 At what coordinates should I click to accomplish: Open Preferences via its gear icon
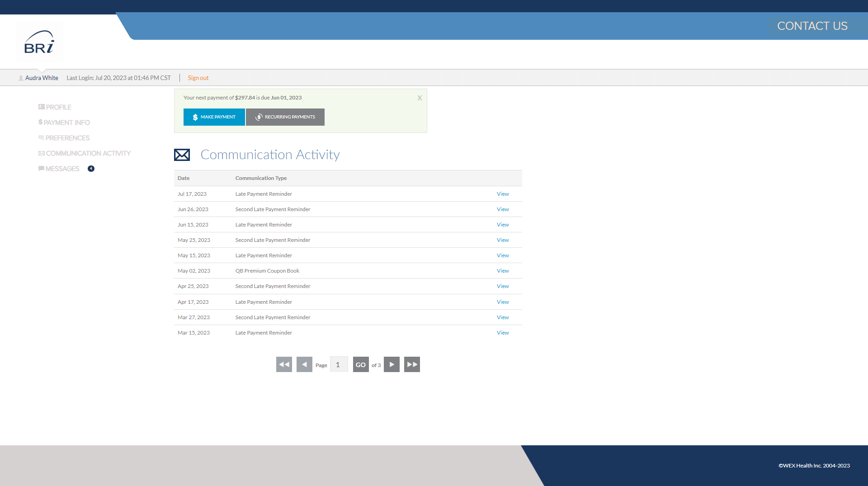pyautogui.click(x=41, y=137)
